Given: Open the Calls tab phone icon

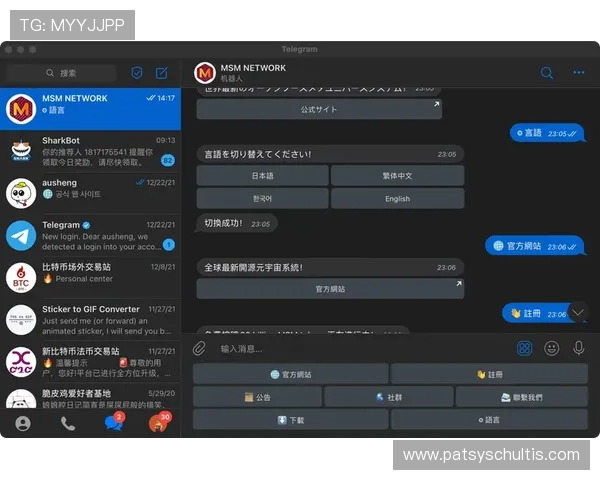Looking at the screenshot, I should [x=68, y=423].
